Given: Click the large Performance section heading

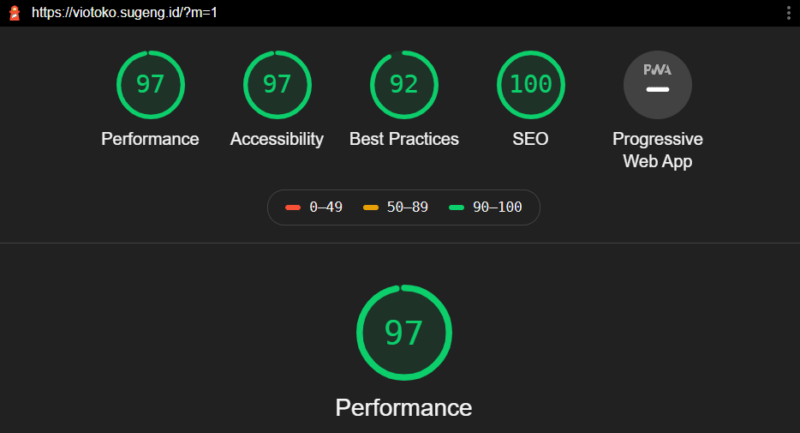Looking at the screenshot, I should [404, 407].
